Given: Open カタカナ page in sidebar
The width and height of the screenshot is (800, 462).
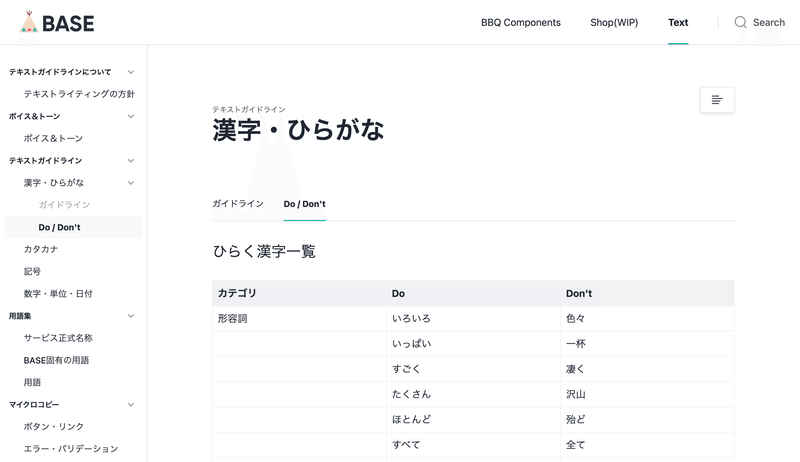Looking at the screenshot, I should pyautogui.click(x=41, y=249).
